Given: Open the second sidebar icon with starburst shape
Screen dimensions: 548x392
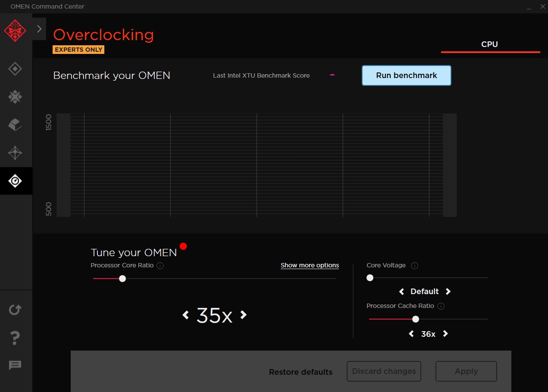Looking at the screenshot, I should pyautogui.click(x=15, y=97).
